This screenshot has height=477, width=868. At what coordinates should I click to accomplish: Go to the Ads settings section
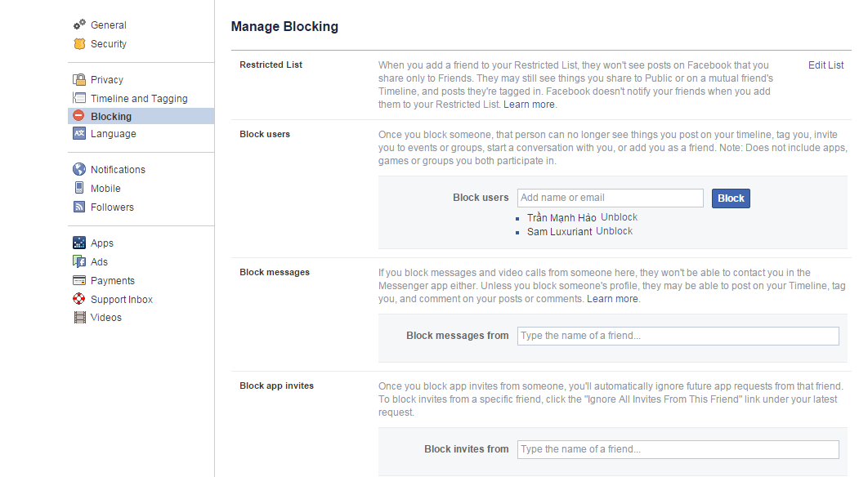point(99,262)
